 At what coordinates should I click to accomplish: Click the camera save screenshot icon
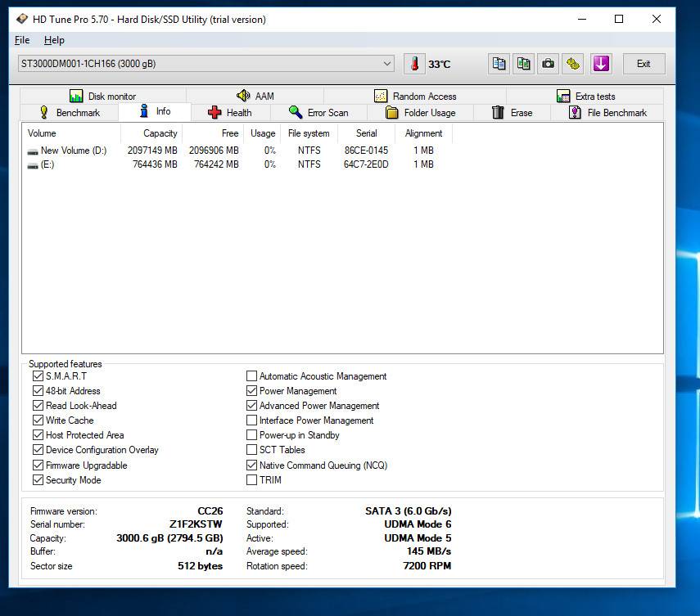[548, 64]
